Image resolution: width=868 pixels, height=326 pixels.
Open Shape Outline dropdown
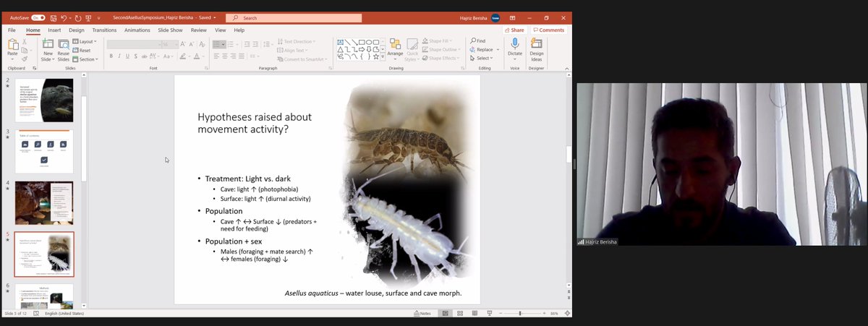[x=442, y=50]
